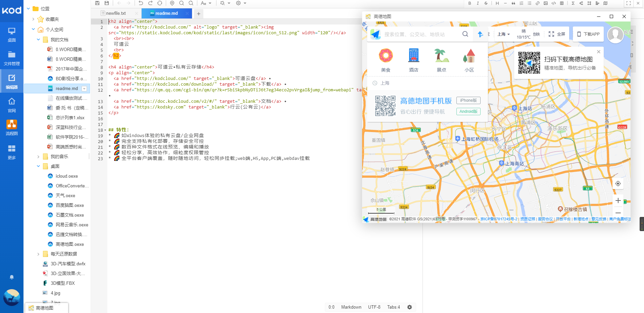Insert an image with the picture icon

click(546, 3)
